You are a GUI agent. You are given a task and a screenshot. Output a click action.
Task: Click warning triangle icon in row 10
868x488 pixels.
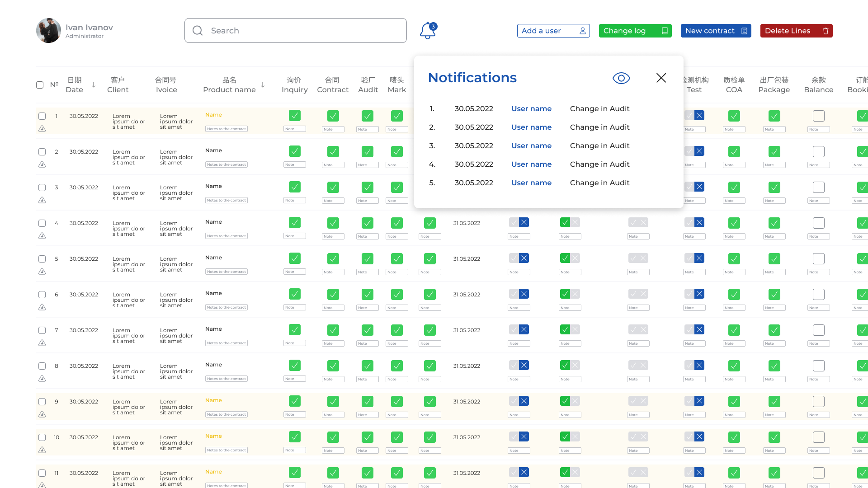coord(42,450)
